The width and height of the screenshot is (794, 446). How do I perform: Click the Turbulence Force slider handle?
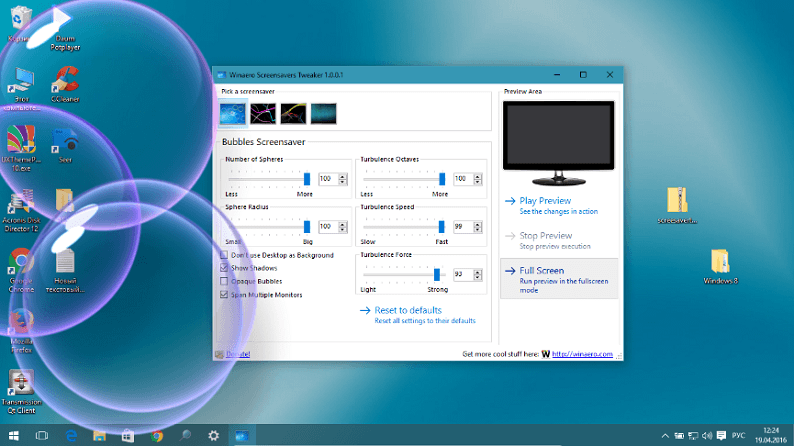(x=437, y=274)
